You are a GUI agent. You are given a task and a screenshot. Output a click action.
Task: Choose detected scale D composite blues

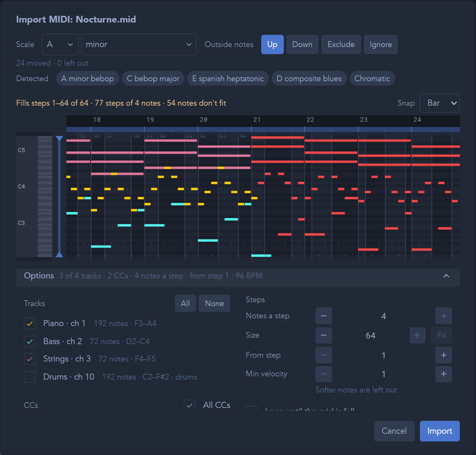tap(309, 78)
